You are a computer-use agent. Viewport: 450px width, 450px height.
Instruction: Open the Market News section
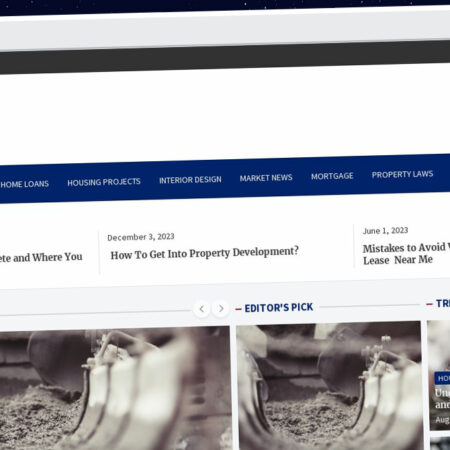click(x=266, y=178)
